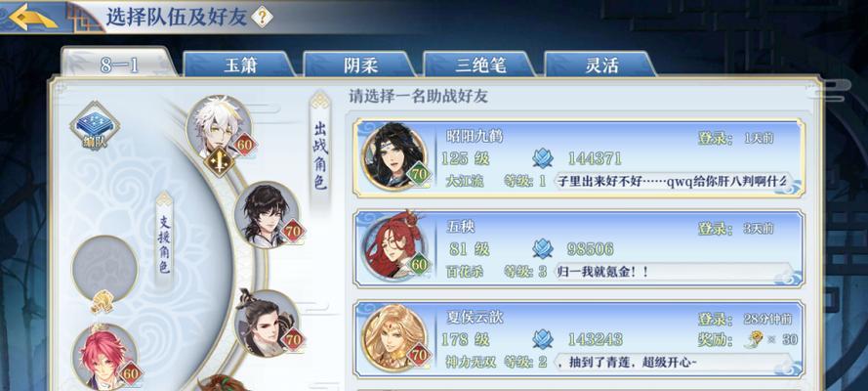
Task: Choose the pink-haired support character portrait
Action: pyautogui.click(x=104, y=356)
